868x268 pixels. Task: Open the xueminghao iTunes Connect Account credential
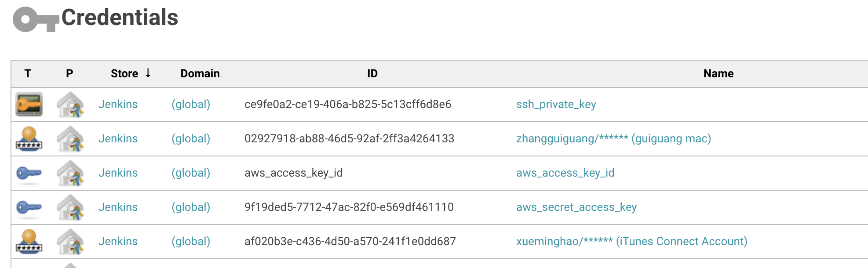pos(632,242)
